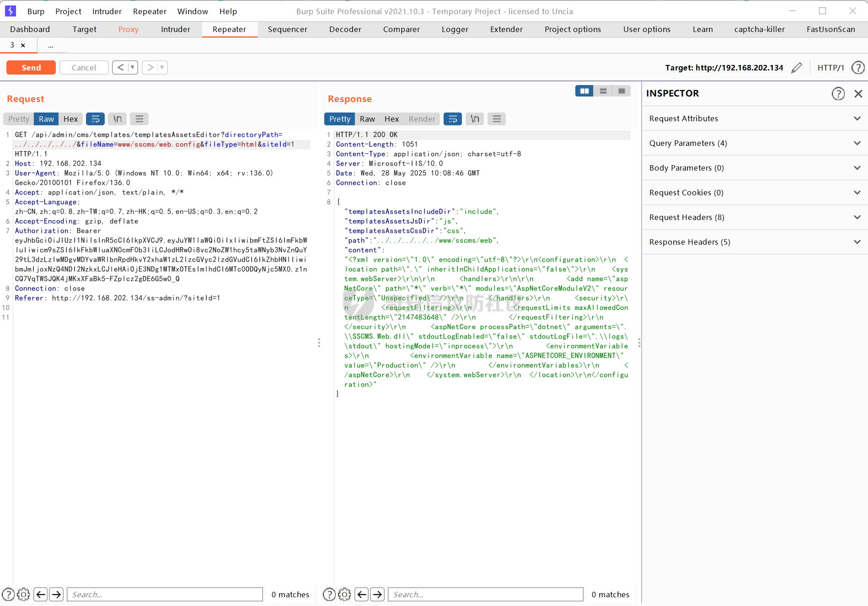The height and width of the screenshot is (606, 868).
Task: Switch to the Proxy tab
Action: [129, 29]
